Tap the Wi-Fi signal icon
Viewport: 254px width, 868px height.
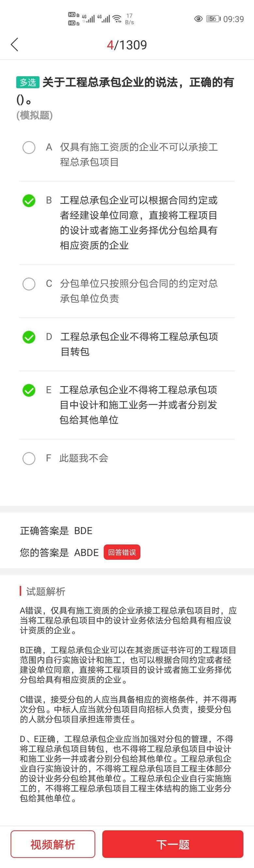[117, 19]
